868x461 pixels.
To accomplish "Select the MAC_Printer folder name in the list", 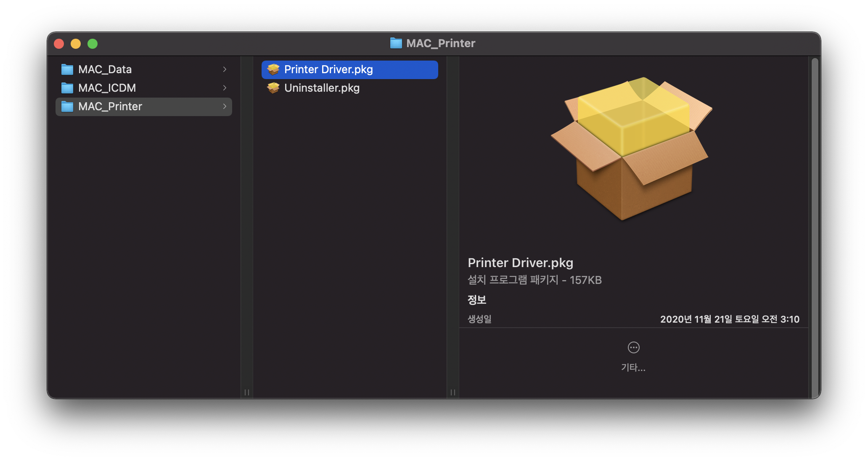I will click(110, 106).
